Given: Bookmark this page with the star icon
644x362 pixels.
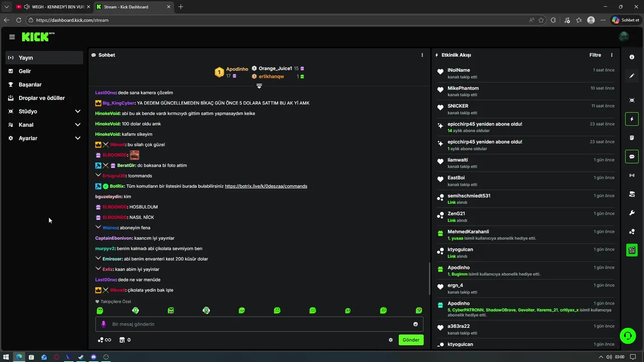Looking at the screenshot, I should click(x=541, y=20).
